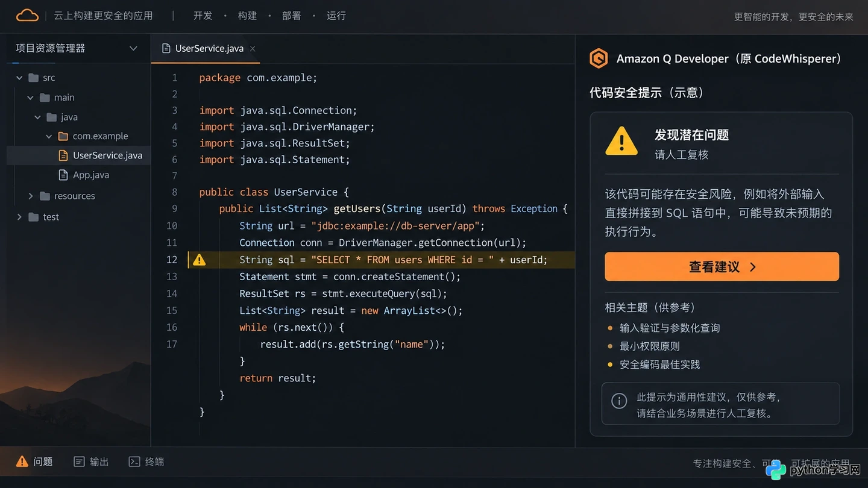Viewport: 868px width, 488px height.
Task: Open the 问题 panel tab
Action: tap(34, 461)
